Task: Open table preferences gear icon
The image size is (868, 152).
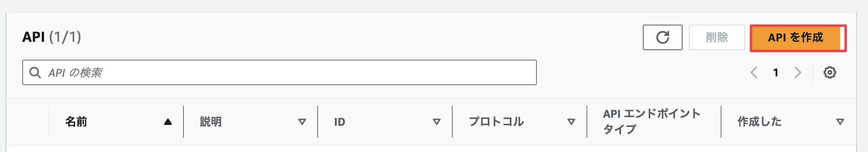Action: pos(829,72)
